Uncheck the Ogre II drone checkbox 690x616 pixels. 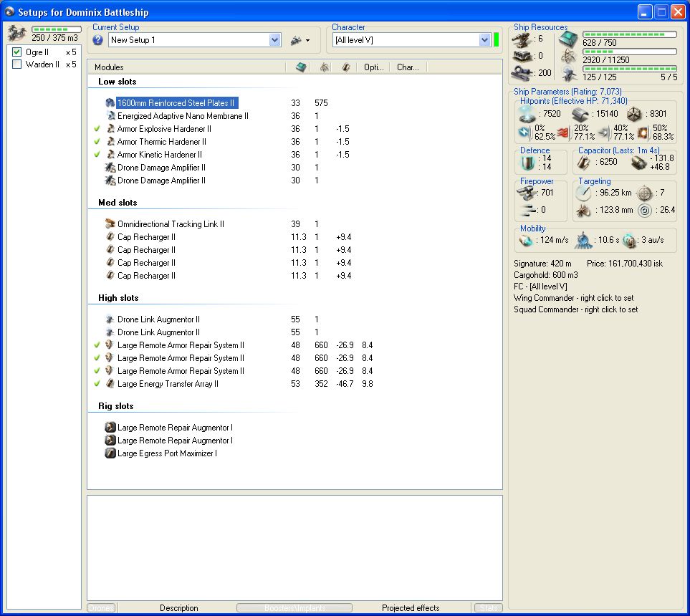click(16, 52)
